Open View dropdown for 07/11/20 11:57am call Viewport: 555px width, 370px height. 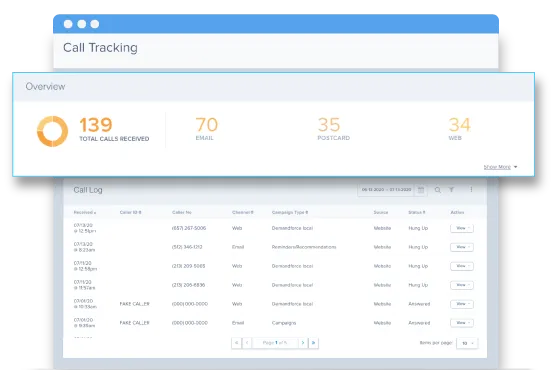[x=462, y=285]
